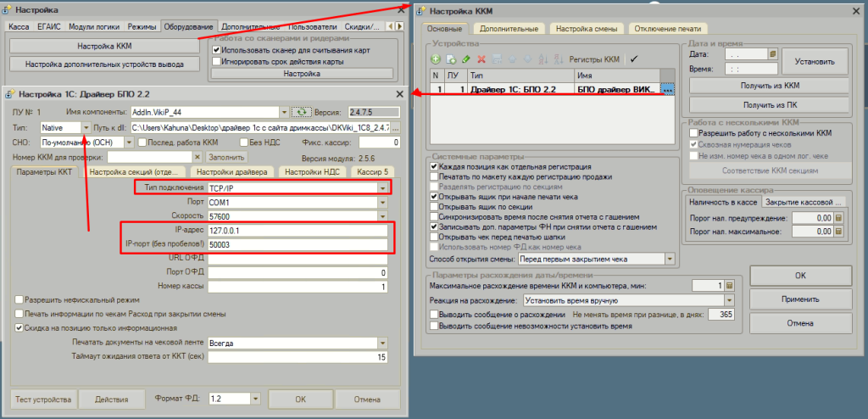Open Печатать документы на чековой ленте dropdown
This screenshot has height=419, width=868.
[x=382, y=343]
